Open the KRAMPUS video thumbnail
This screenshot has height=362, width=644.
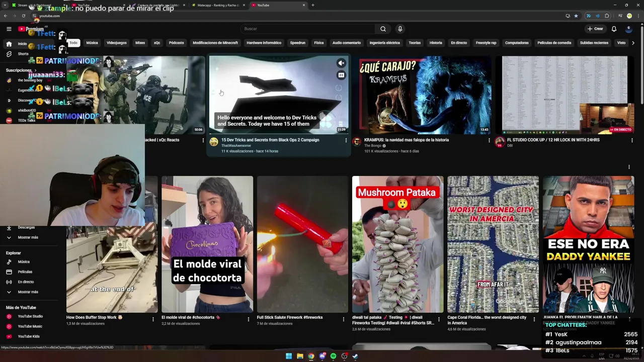422,95
